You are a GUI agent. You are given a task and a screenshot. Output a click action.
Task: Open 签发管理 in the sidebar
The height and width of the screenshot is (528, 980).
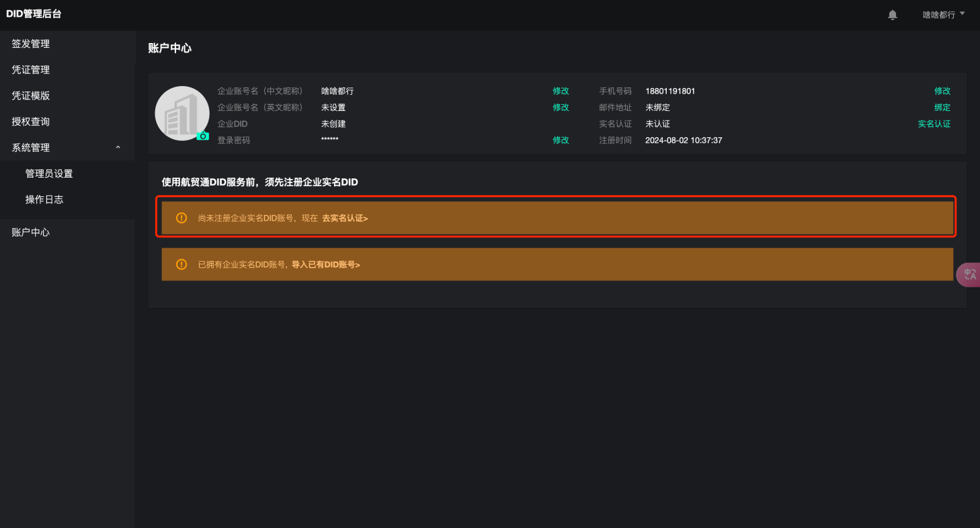31,44
